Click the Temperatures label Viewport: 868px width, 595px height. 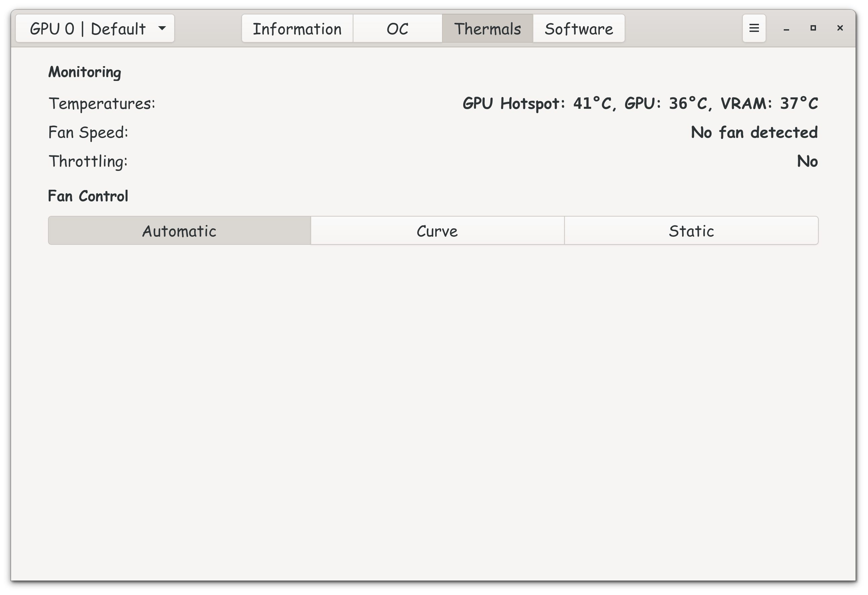tap(102, 103)
